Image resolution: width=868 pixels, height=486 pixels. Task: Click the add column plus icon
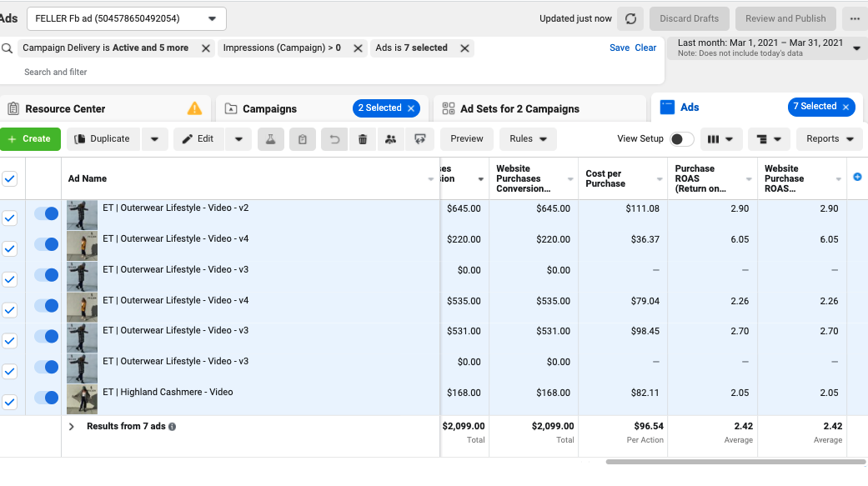(857, 177)
